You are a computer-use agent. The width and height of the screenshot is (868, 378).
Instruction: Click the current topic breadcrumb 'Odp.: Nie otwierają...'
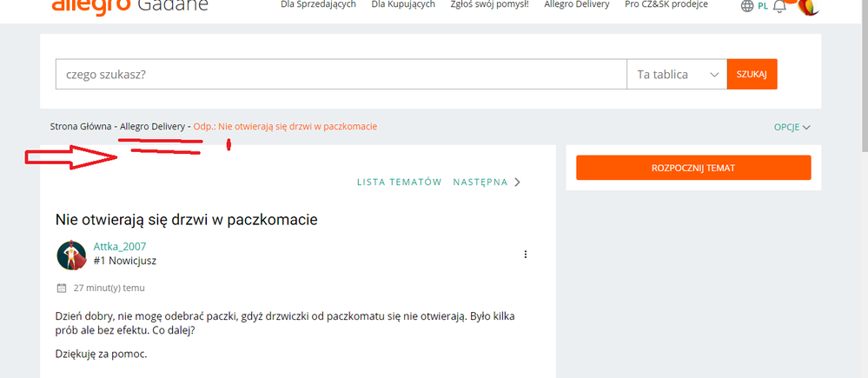click(285, 127)
